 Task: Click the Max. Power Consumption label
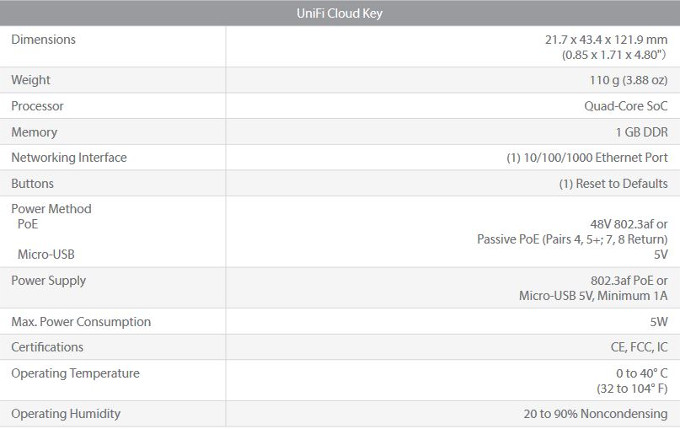pos(81,322)
